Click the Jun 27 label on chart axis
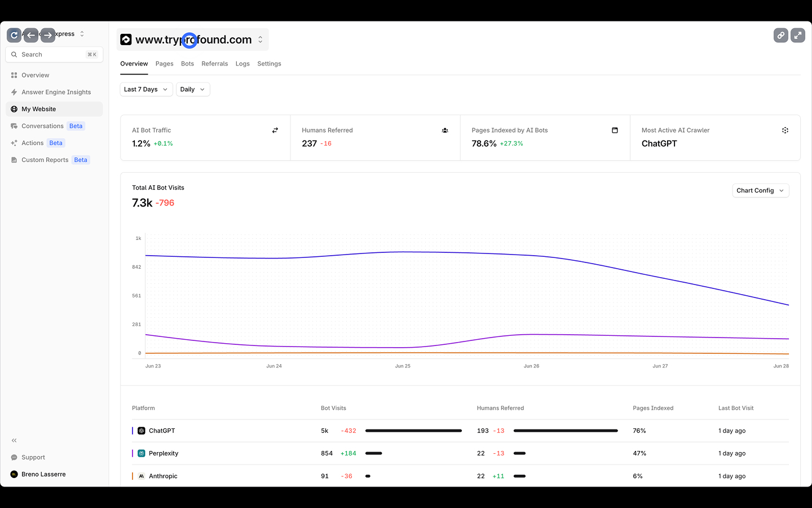The image size is (812, 508). pos(660,366)
